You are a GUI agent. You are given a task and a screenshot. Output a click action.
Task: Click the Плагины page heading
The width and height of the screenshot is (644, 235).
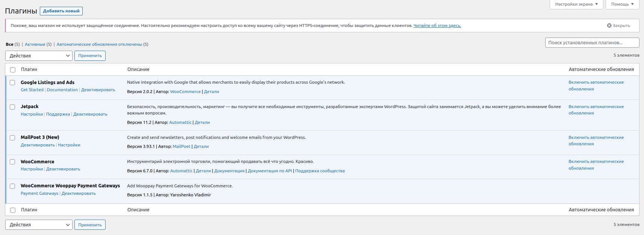point(21,11)
